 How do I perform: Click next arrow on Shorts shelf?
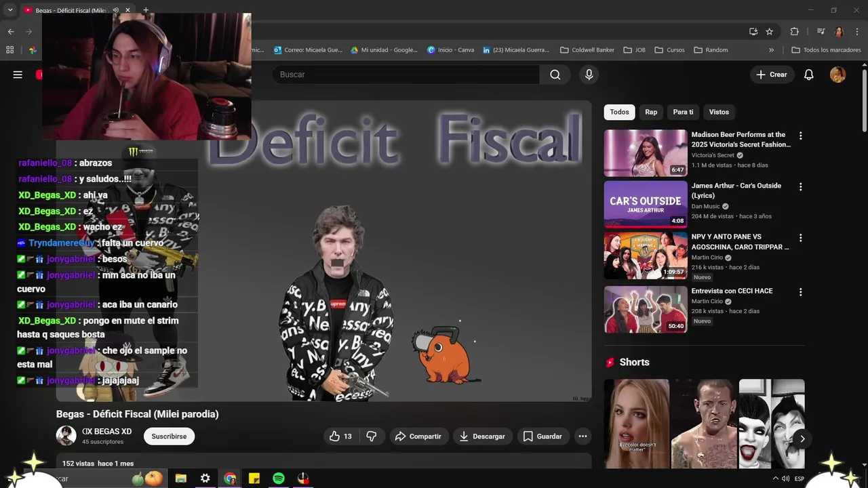[802, 439]
